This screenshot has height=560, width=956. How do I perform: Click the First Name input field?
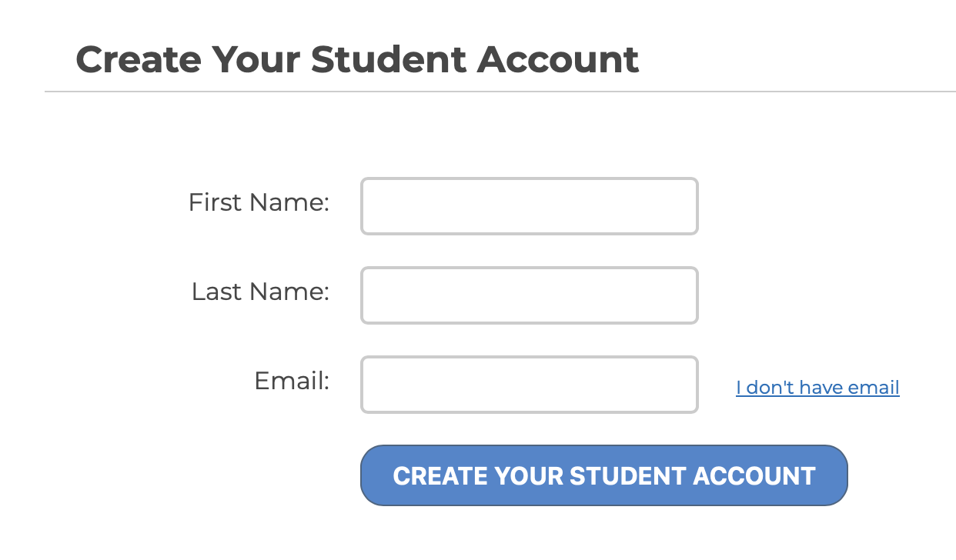(x=530, y=206)
